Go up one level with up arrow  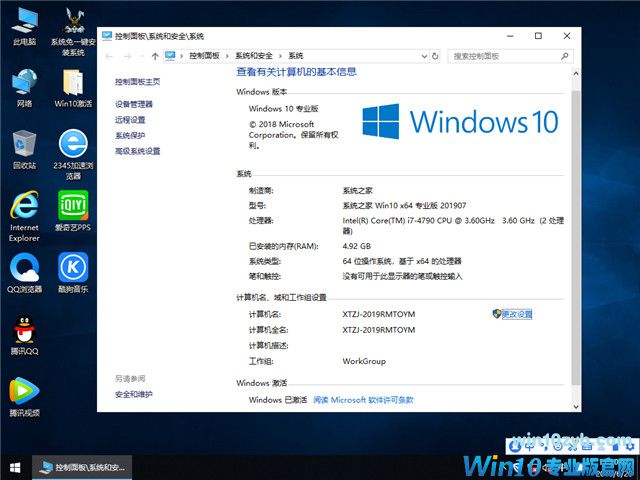tap(155, 56)
